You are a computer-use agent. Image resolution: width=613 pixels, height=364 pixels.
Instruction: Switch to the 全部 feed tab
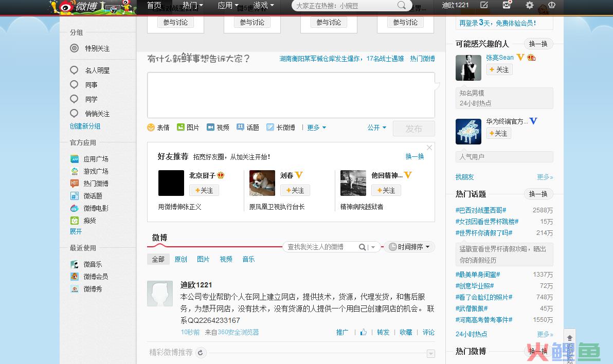click(158, 259)
